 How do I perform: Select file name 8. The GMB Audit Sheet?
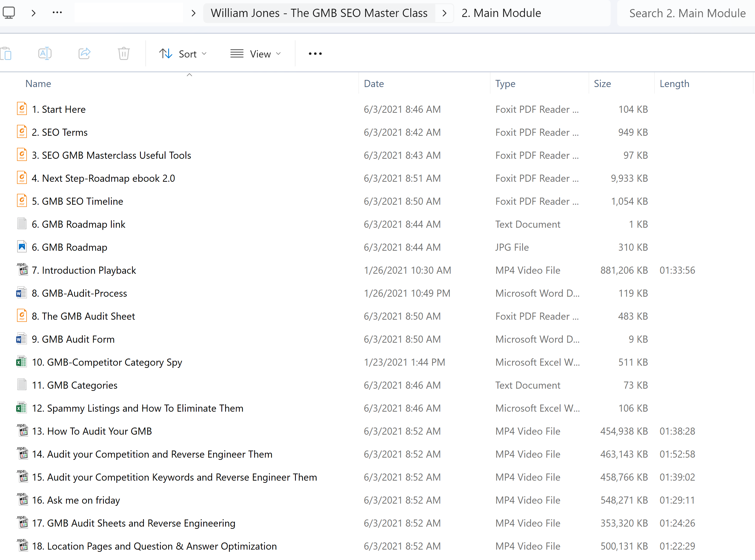click(83, 316)
